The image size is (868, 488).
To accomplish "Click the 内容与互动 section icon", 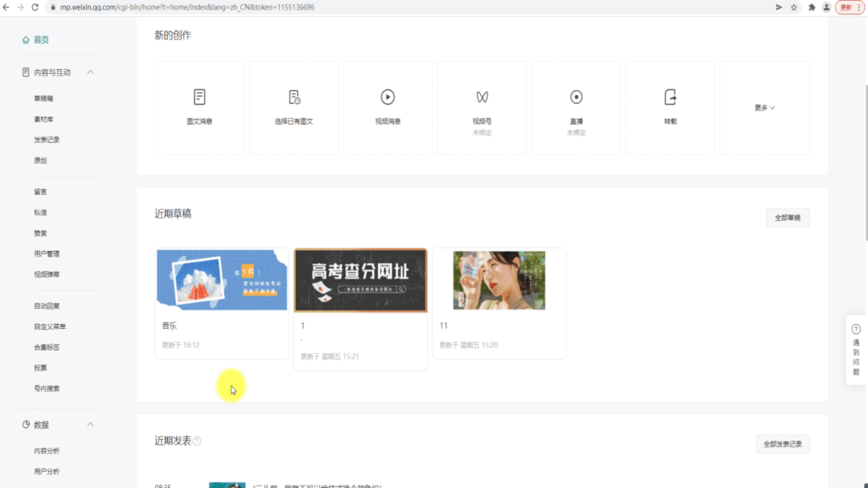I will click(26, 72).
